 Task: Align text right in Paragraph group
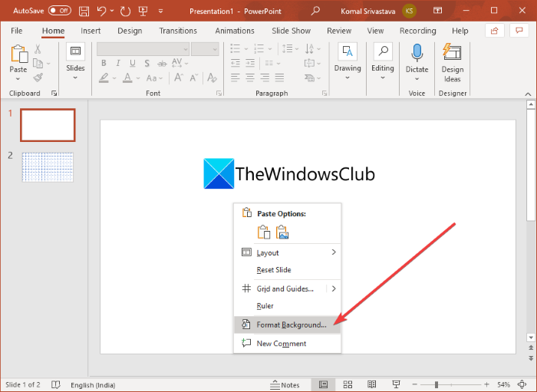click(x=265, y=77)
